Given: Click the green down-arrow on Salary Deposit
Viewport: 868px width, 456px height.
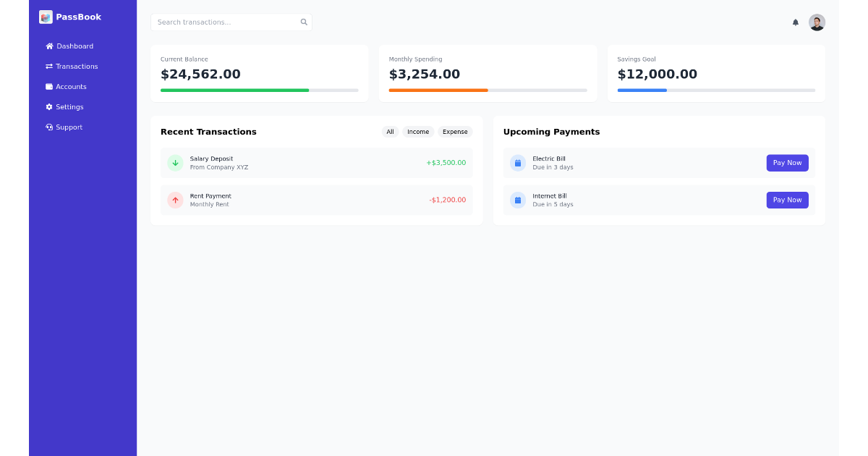Looking at the screenshot, I should (175, 163).
